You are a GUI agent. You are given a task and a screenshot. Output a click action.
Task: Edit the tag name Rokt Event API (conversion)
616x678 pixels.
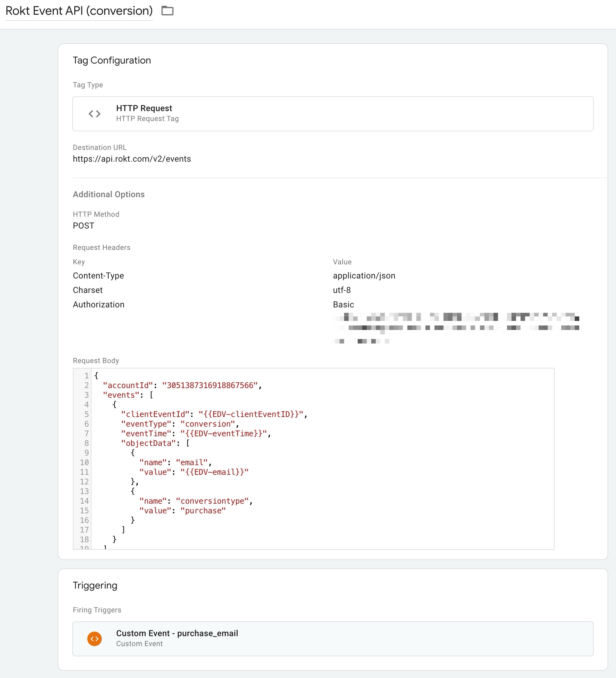[x=79, y=11]
